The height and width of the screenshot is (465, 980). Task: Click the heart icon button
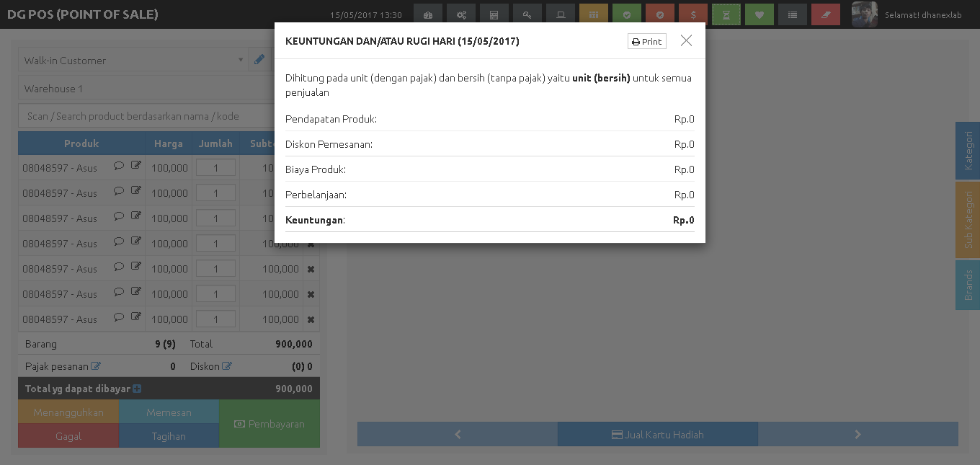(759, 14)
